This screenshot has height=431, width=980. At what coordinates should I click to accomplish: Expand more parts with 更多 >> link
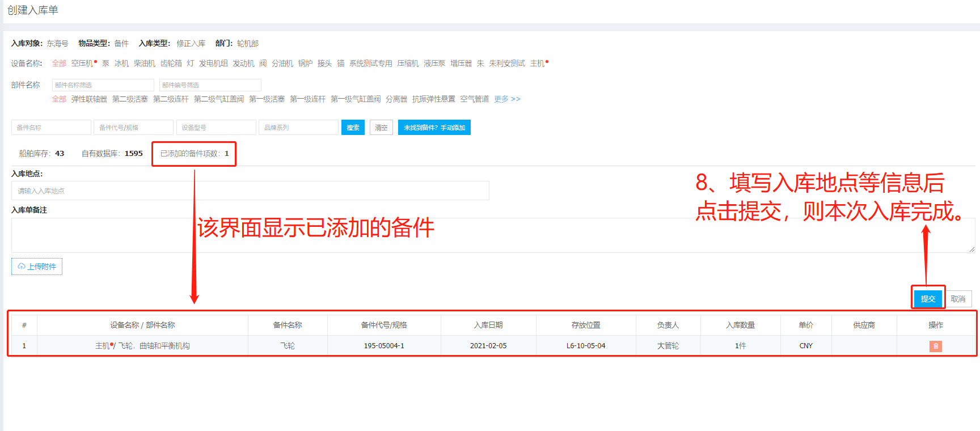click(x=507, y=99)
